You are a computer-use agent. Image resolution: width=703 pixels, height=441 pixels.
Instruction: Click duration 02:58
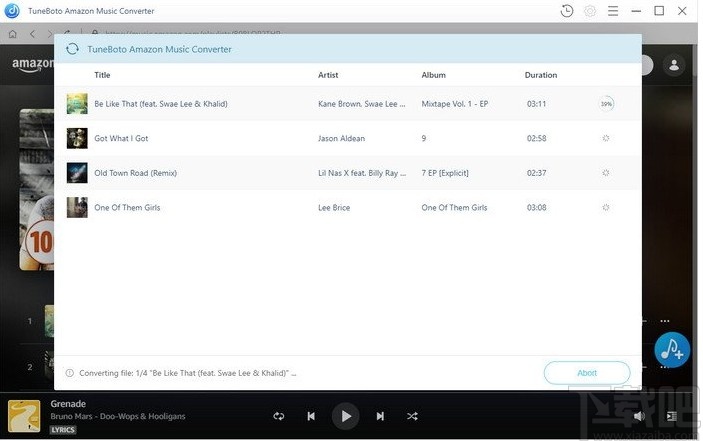(536, 138)
